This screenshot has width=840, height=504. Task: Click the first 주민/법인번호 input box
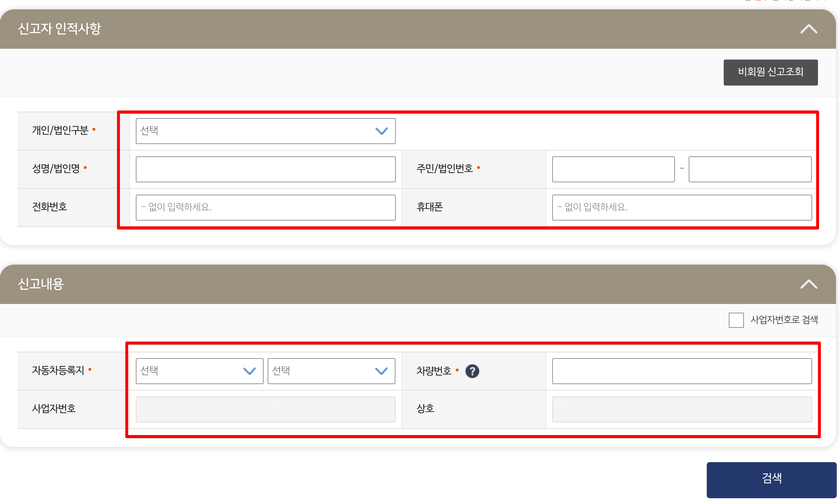tap(613, 169)
